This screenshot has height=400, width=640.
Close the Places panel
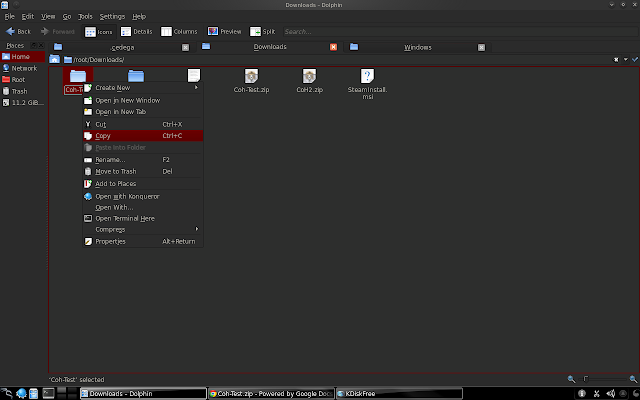click(x=41, y=45)
